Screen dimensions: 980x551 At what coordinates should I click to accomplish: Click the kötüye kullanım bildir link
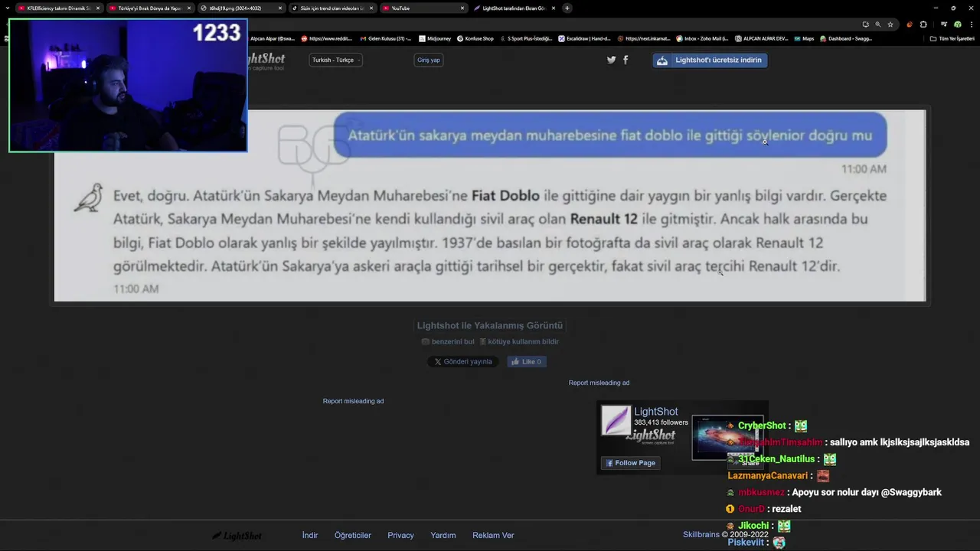tap(519, 342)
